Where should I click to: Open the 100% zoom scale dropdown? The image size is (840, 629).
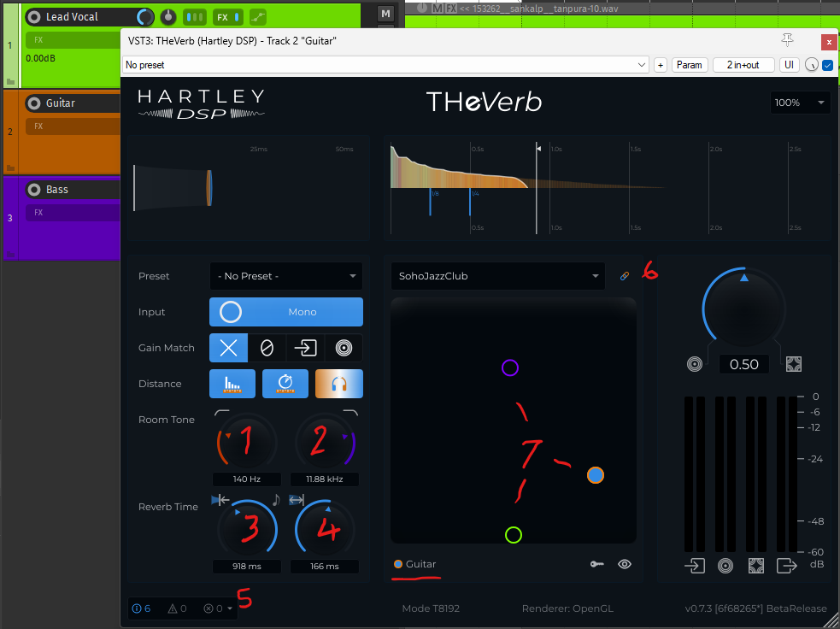click(800, 103)
